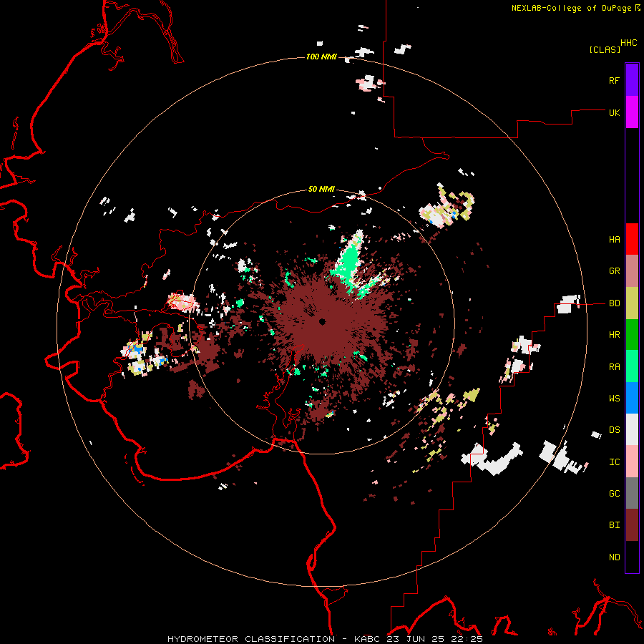Click the GR legend label
644x644 pixels.
614,271
